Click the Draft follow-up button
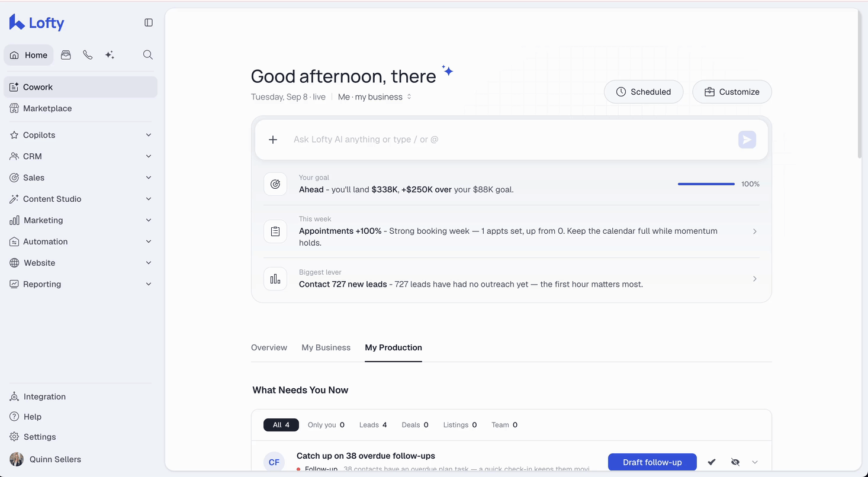The width and height of the screenshot is (868, 477). click(x=652, y=462)
